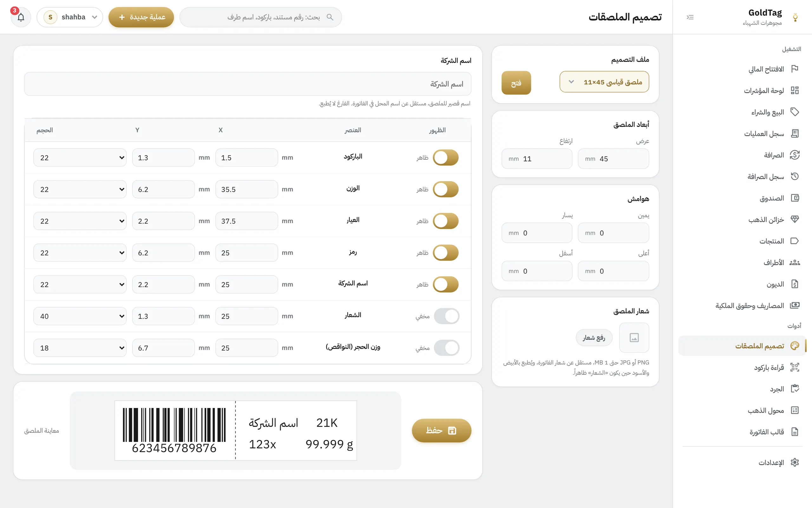Image resolution: width=812 pixels, height=508 pixels.
Task: Expand shahba user account menu
Action: click(x=69, y=17)
